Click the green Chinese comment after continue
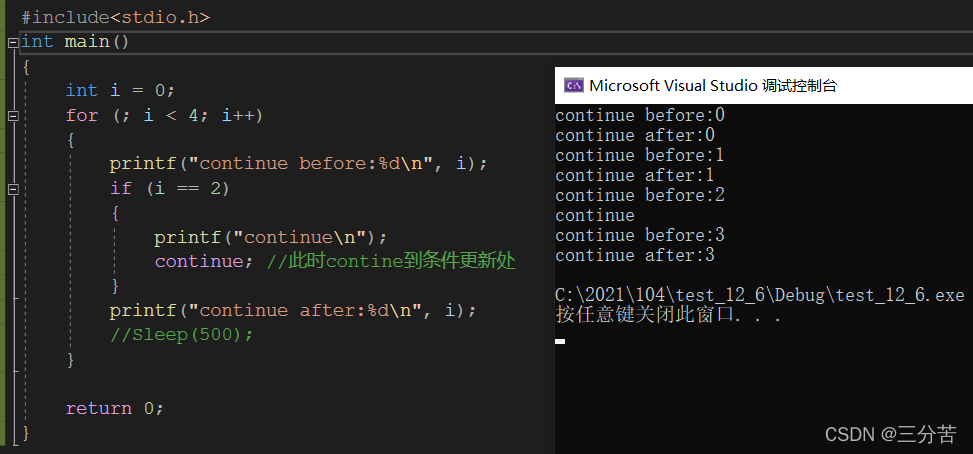 (x=391, y=261)
